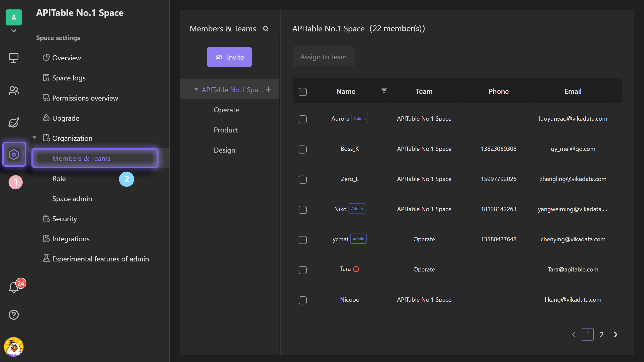Open the Role submenu item
The width and height of the screenshot is (644, 362).
pyautogui.click(x=59, y=178)
